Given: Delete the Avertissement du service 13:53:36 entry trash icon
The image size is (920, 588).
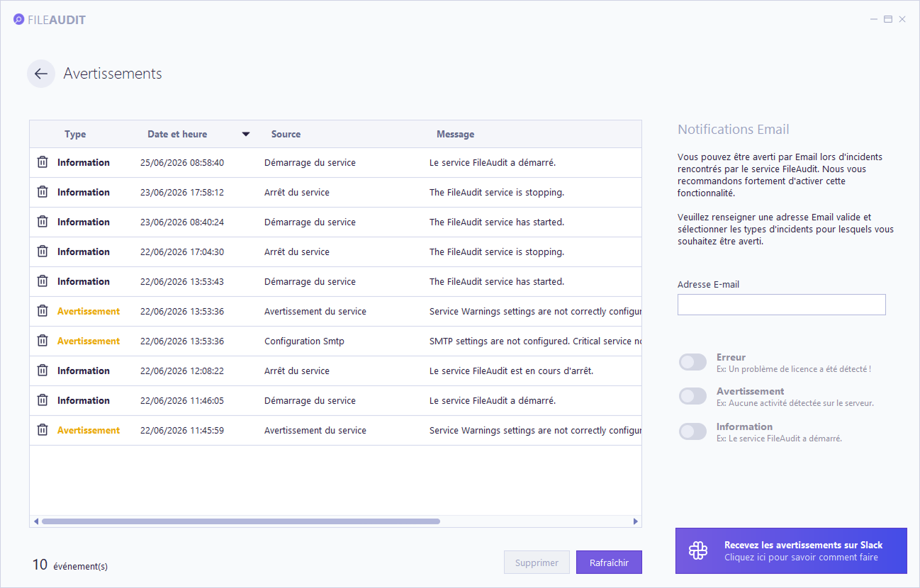Looking at the screenshot, I should pos(43,311).
